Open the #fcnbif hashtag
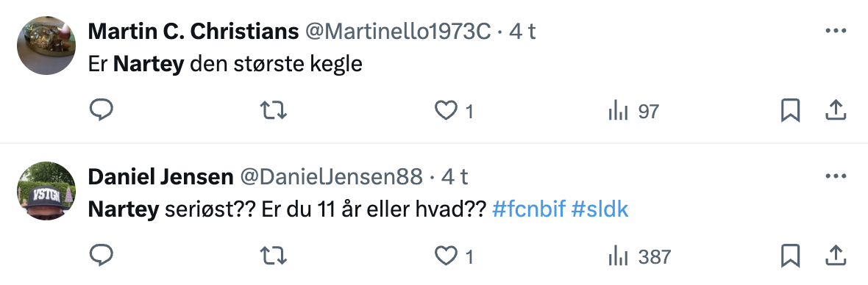This screenshot has height=285, width=868. click(529, 209)
